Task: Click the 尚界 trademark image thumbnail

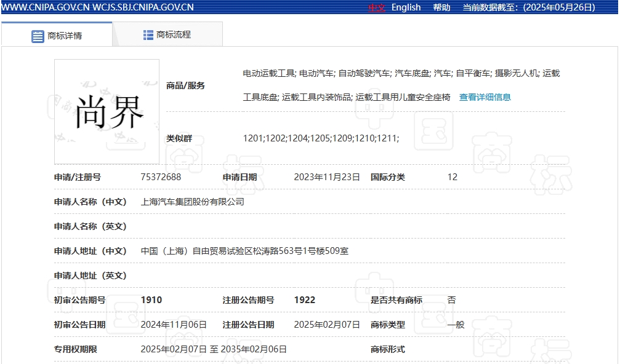Action: click(107, 111)
